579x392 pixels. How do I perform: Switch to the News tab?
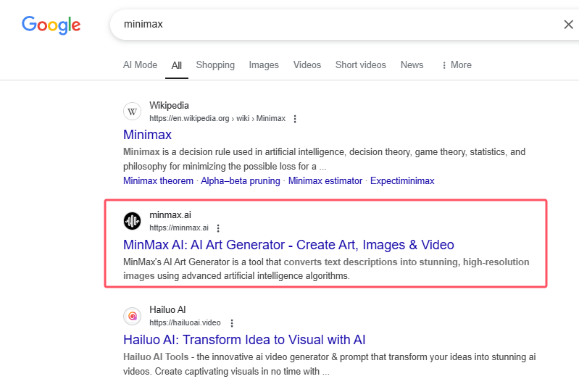412,65
